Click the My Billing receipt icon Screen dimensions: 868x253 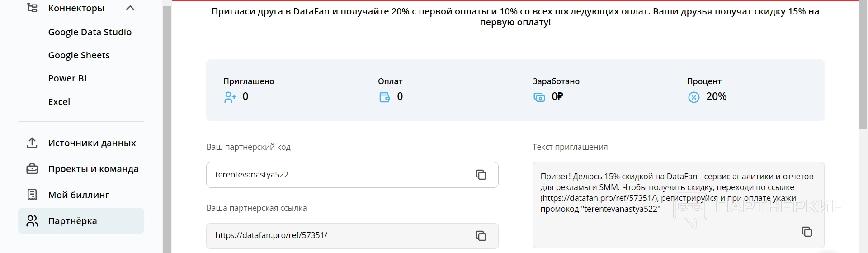32,195
